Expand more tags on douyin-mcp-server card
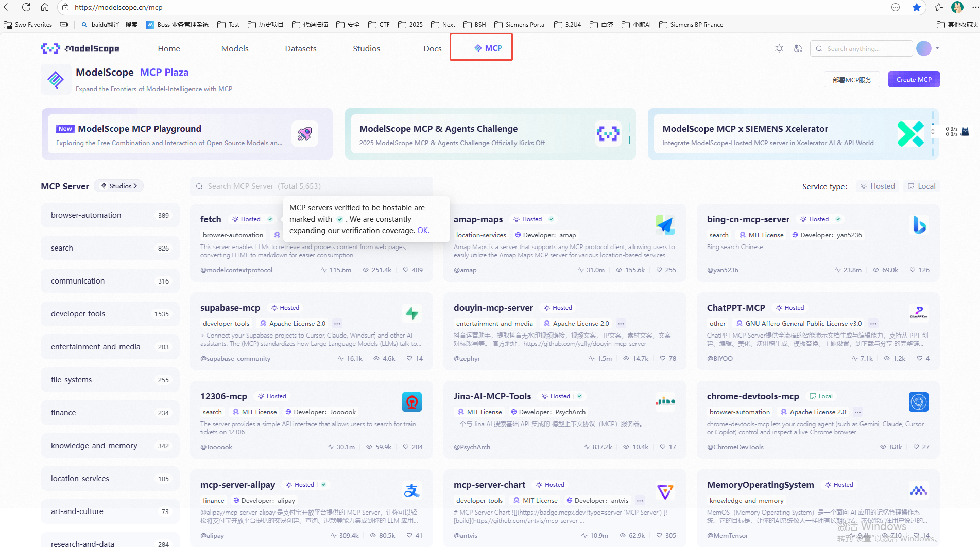 [x=621, y=323]
